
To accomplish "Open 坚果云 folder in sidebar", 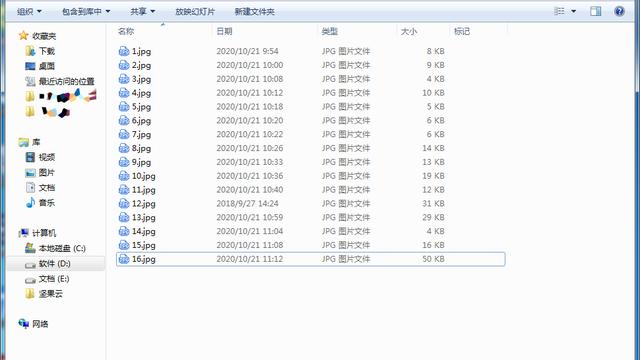I will click(x=51, y=294).
